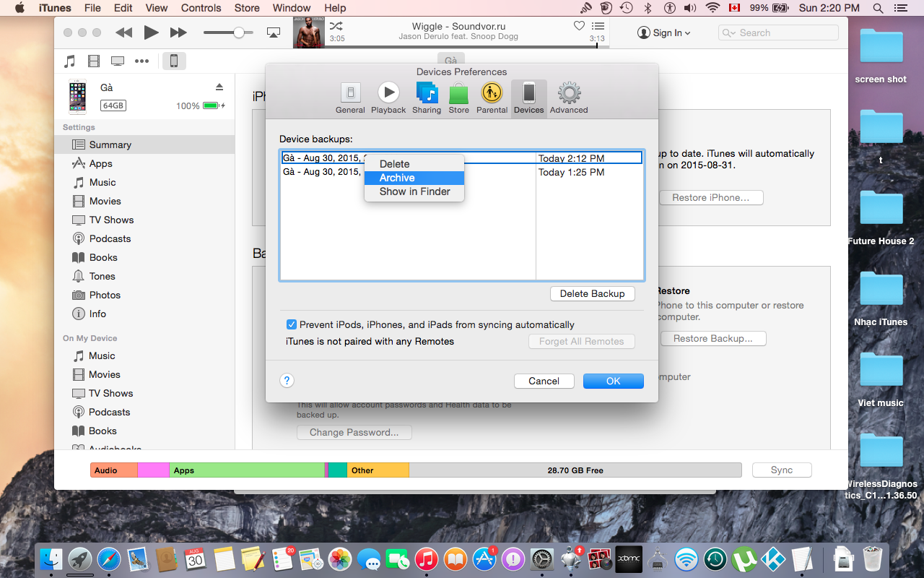The height and width of the screenshot is (578, 924).
Task: Open the Up Next list icon
Action: [x=598, y=26]
